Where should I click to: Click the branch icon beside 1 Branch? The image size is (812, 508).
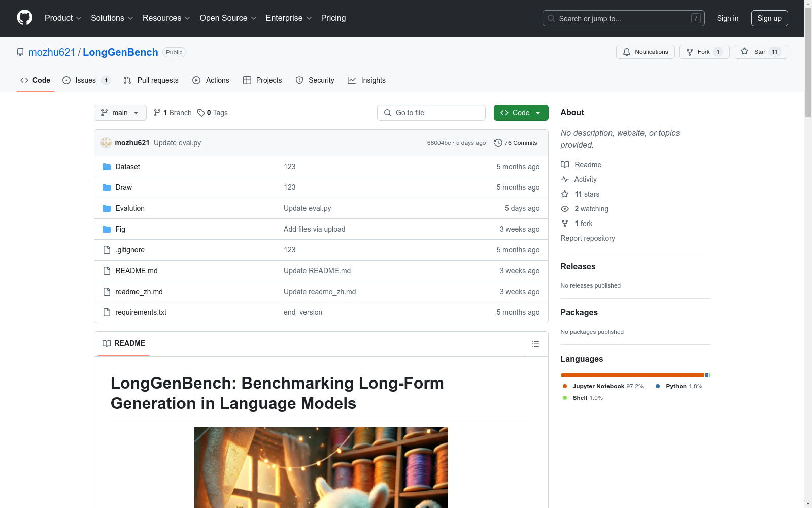157,113
